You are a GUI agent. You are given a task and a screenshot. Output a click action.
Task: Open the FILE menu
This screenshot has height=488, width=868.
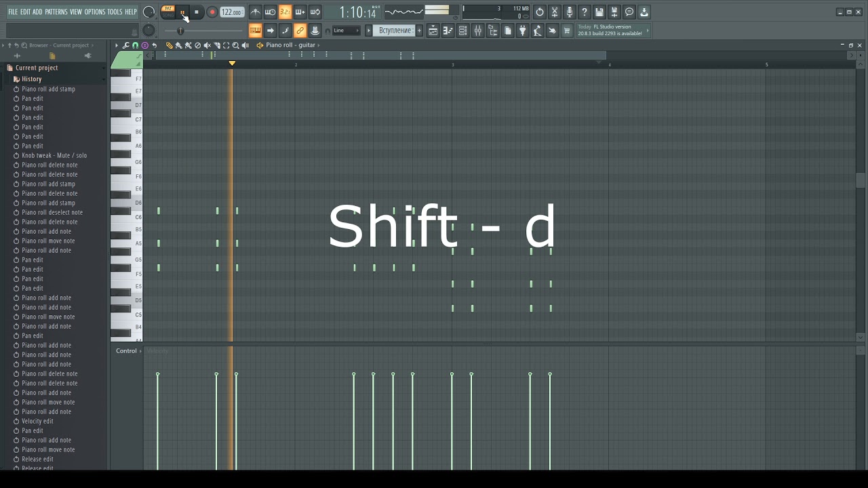pyautogui.click(x=13, y=12)
